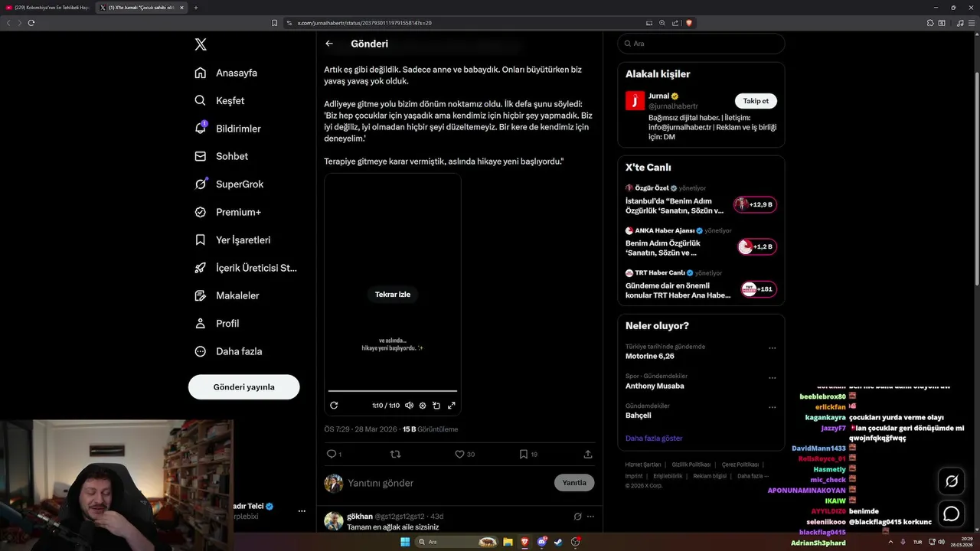Screen dimensions: 980x551
Task: Open Premium+ from sidebar
Action: click(227, 212)
